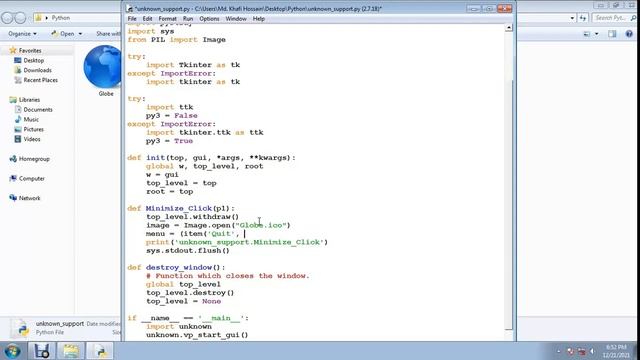Click the Explorer forward navigation button
The width and height of the screenshot is (640, 360).
[20, 18]
